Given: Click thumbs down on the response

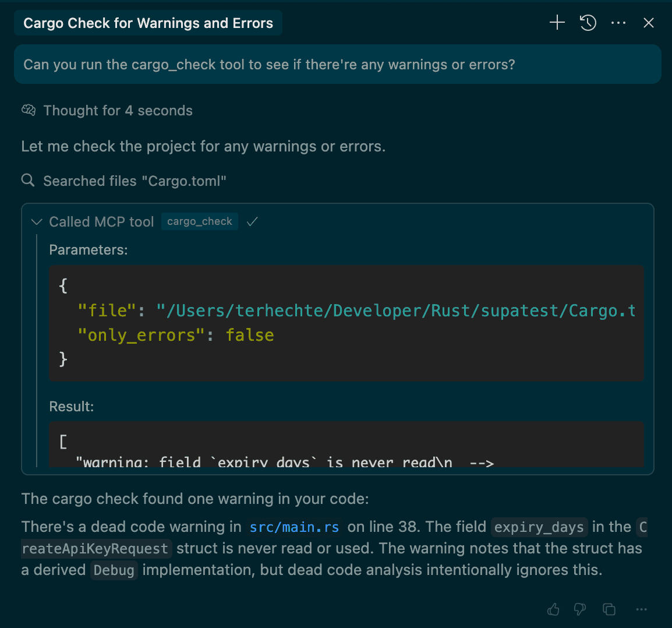Looking at the screenshot, I should click(580, 609).
